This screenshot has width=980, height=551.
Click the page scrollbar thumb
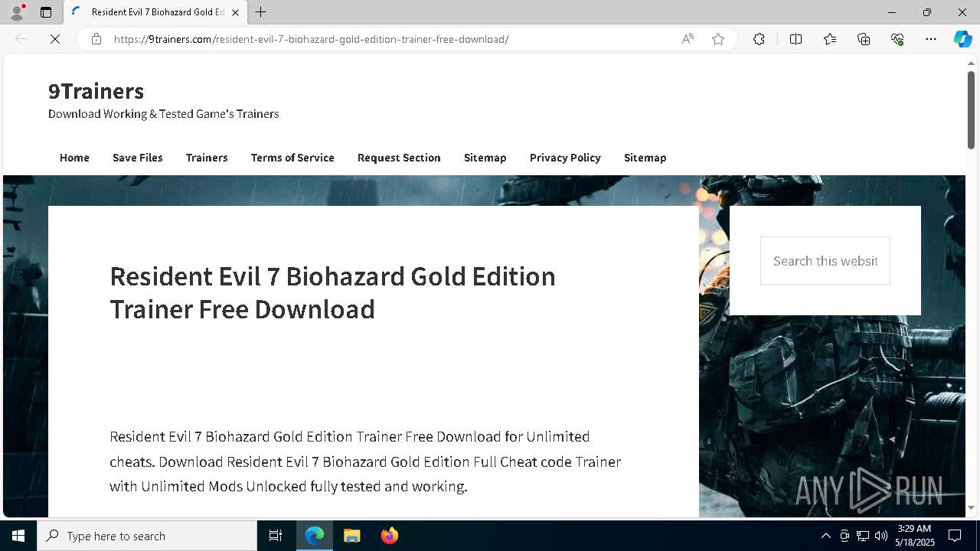pos(971,109)
